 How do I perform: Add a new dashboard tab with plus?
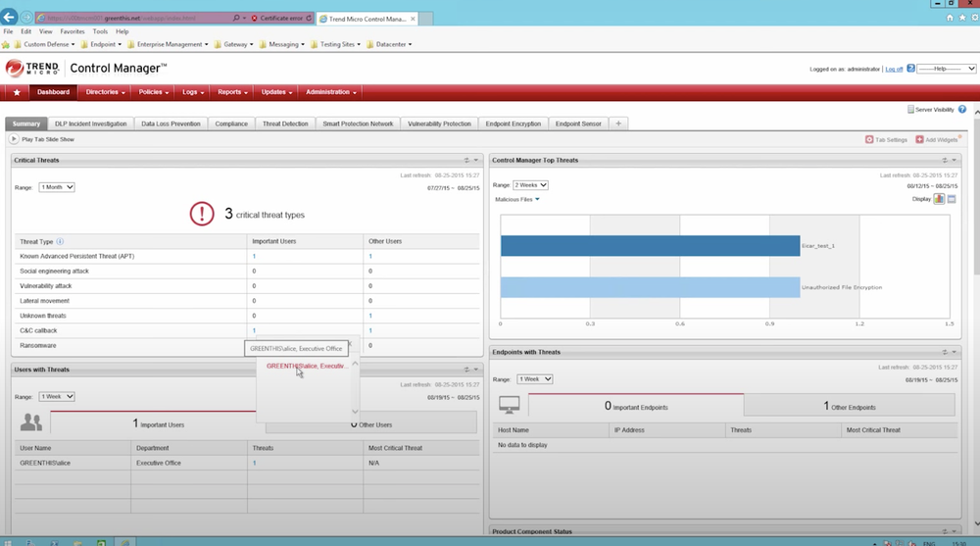click(618, 124)
